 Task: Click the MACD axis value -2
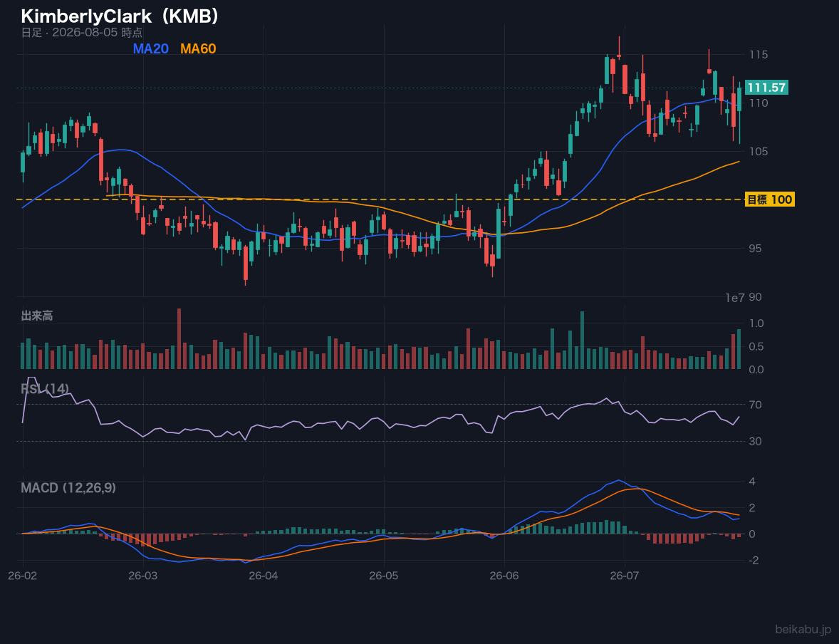coord(754,561)
